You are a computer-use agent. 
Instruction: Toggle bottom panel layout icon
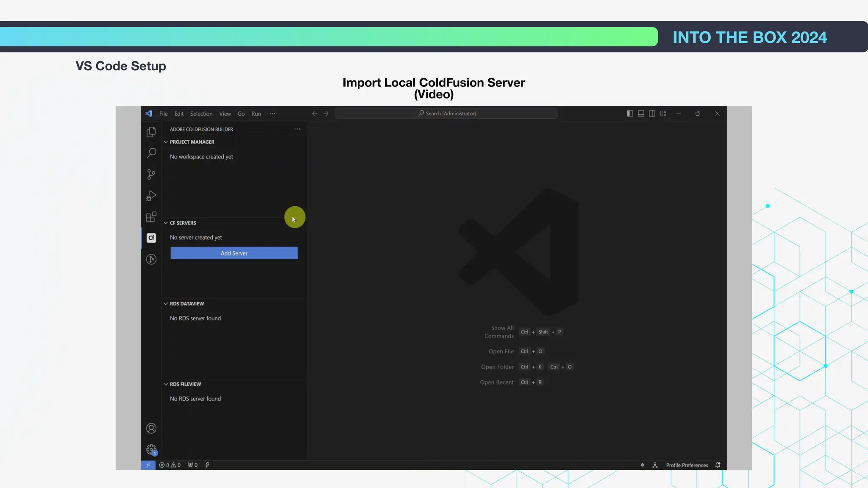click(641, 114)
